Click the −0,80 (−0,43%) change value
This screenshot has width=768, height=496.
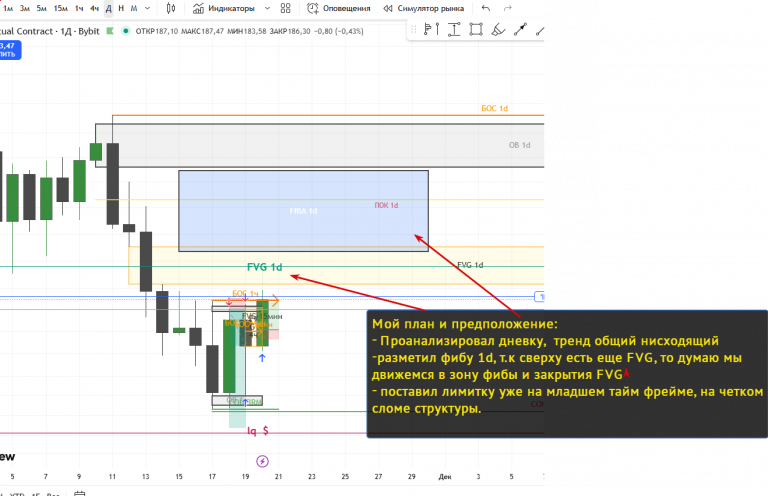point(339,31)
